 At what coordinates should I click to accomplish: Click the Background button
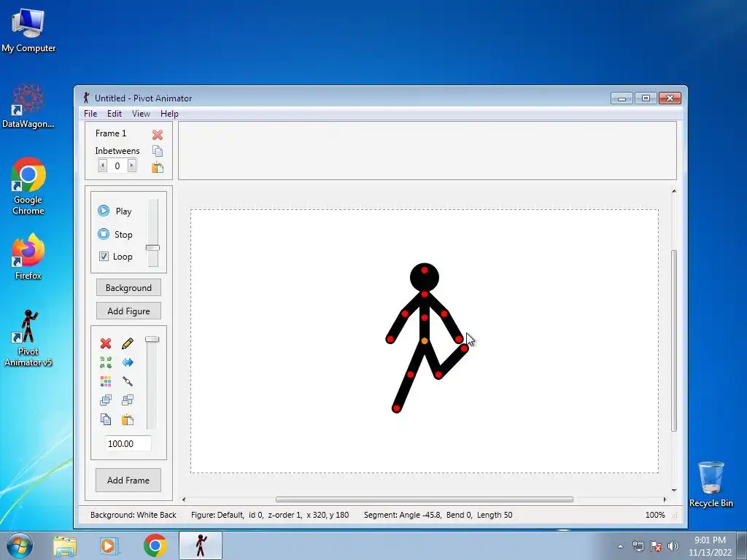[x=128, y=287]
